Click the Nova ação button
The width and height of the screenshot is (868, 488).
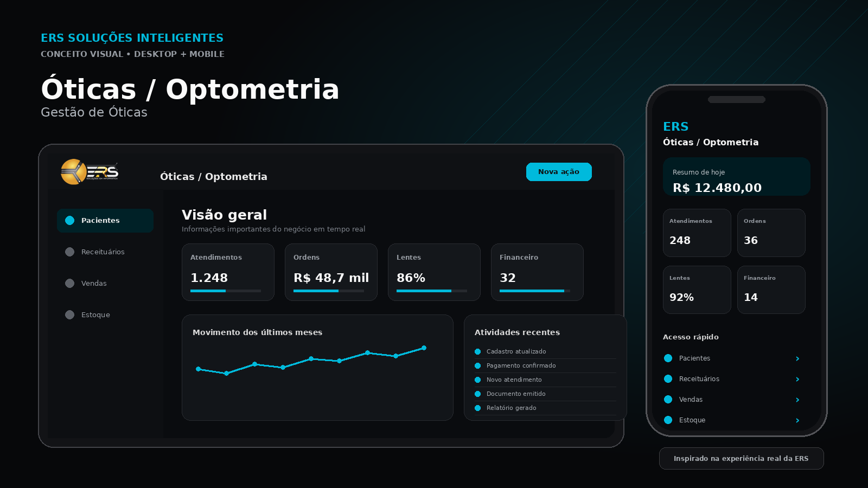point(559,172)
